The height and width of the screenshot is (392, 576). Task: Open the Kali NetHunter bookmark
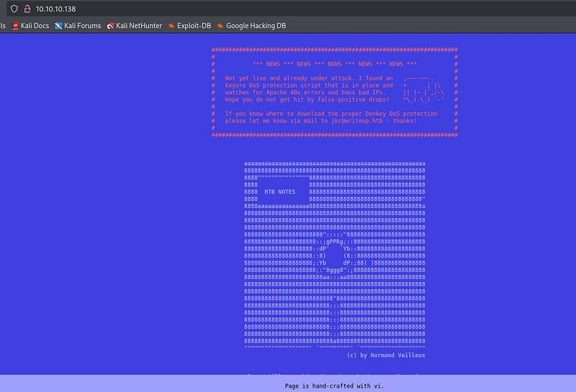(134, 26)
